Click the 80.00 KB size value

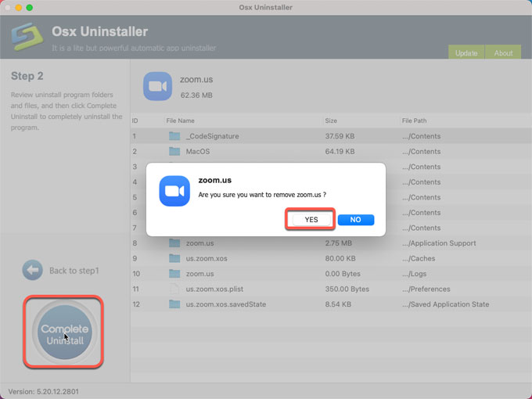coord(340,258)
